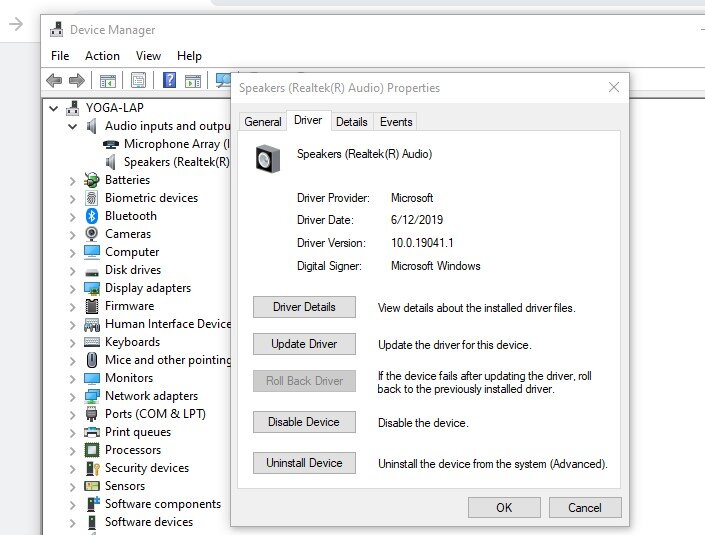Click the Uninstall Device button
Screen dimensions: 705x535
click(x=304, y=463)
